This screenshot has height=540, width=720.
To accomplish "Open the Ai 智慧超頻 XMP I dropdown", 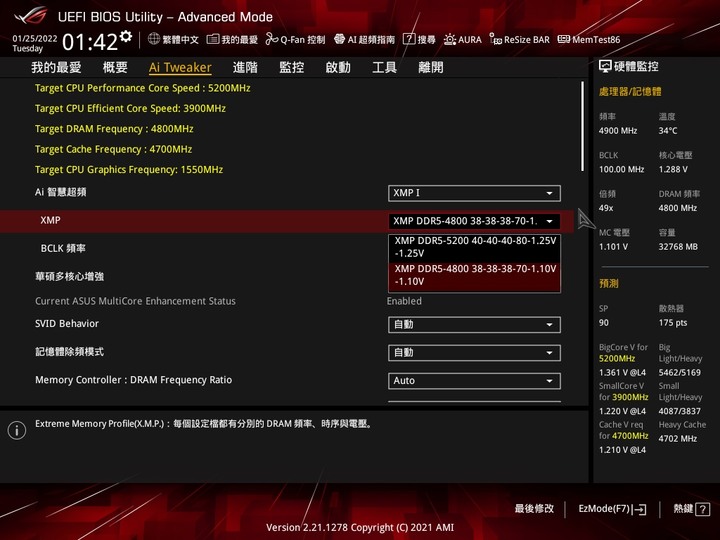I will (474, 193).
